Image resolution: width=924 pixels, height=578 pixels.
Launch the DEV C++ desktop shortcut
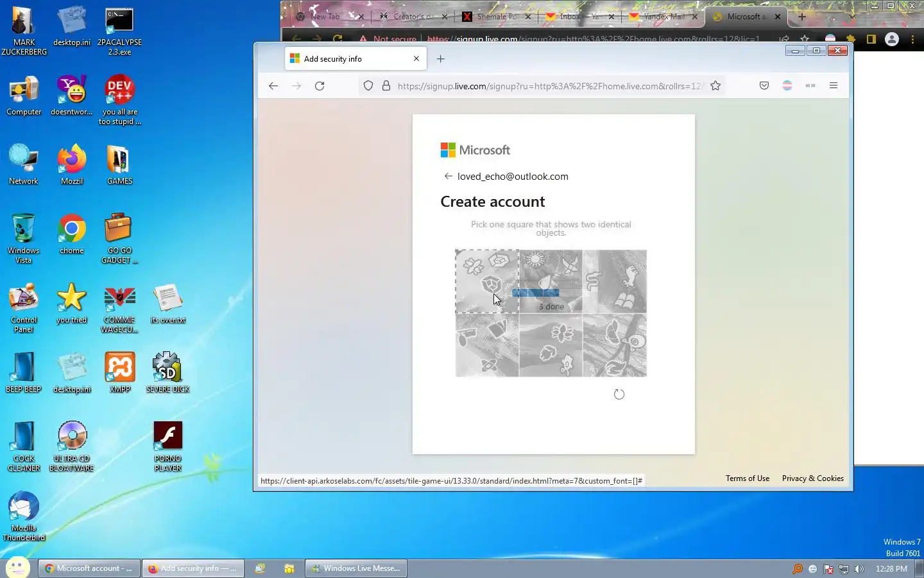(119, 100)
